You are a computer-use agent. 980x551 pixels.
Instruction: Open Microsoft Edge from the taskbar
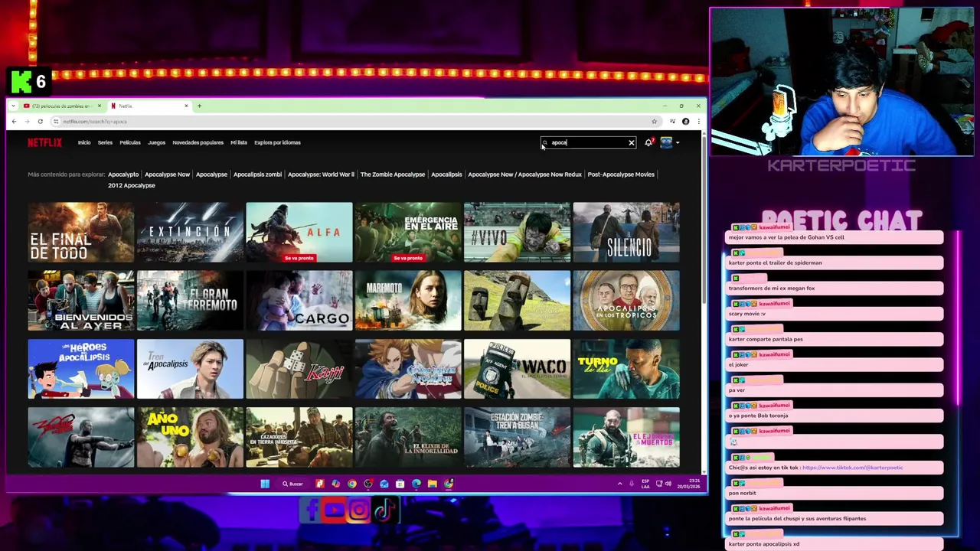(x=416, y=484)
